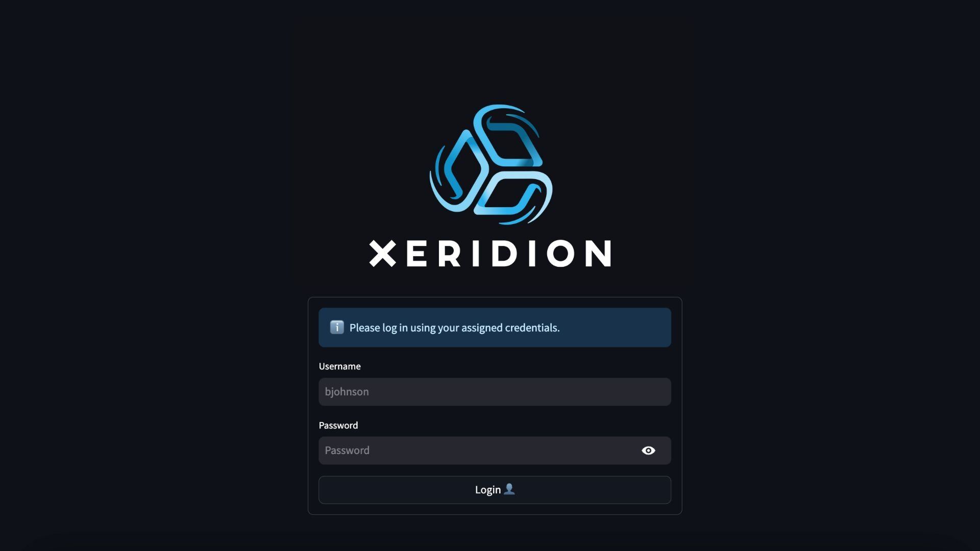This screenshot has height=551, width=980.
Task: Click the user icon on Login button
Action: click(x=509, y=489)
